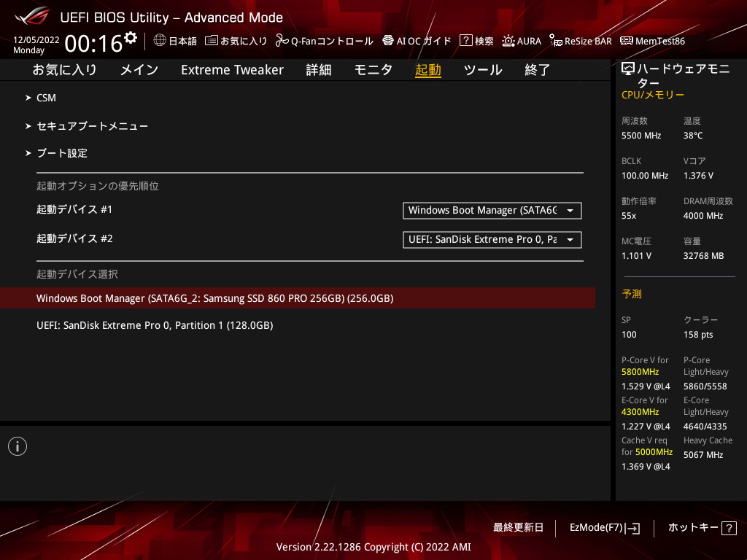Click the 1.101 V MC voltage value
This screenshot has height=560, width=747.
[x=636, y=256]
